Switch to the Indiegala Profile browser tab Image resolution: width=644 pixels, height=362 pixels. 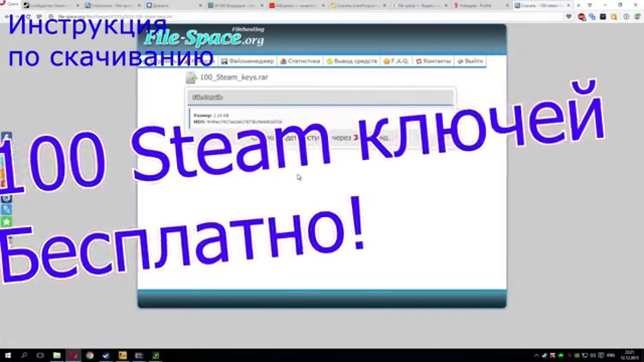481,5
